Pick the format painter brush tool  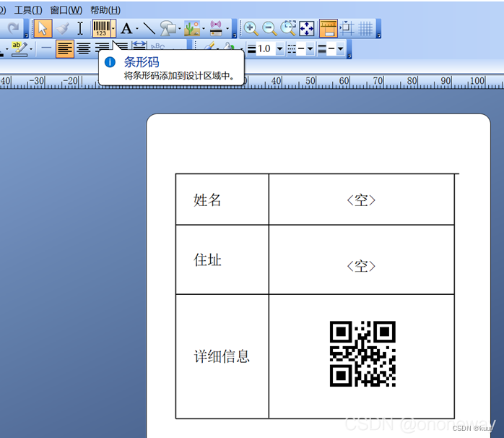pyautogui.click(x=62, y=28)
